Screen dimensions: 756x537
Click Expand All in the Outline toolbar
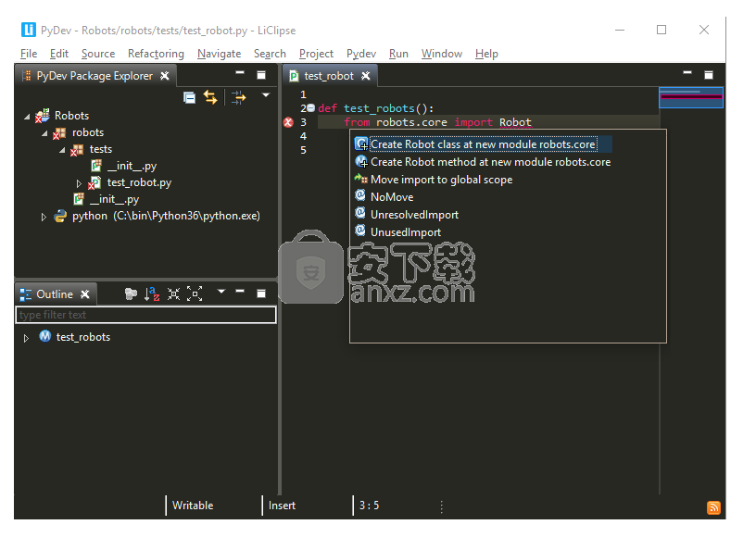pos(195,293)
